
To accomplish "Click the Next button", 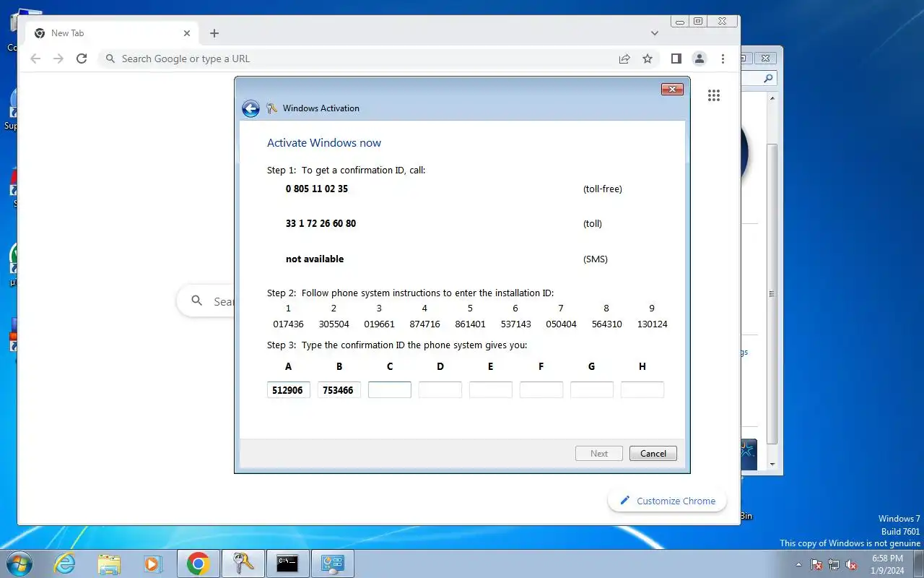I will (599, 454).
